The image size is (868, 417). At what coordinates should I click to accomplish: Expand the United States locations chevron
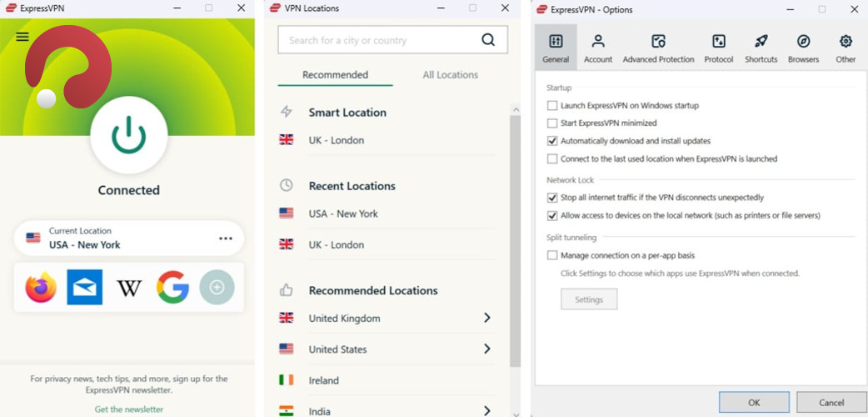pyautogui.click(x=487, y=349)
